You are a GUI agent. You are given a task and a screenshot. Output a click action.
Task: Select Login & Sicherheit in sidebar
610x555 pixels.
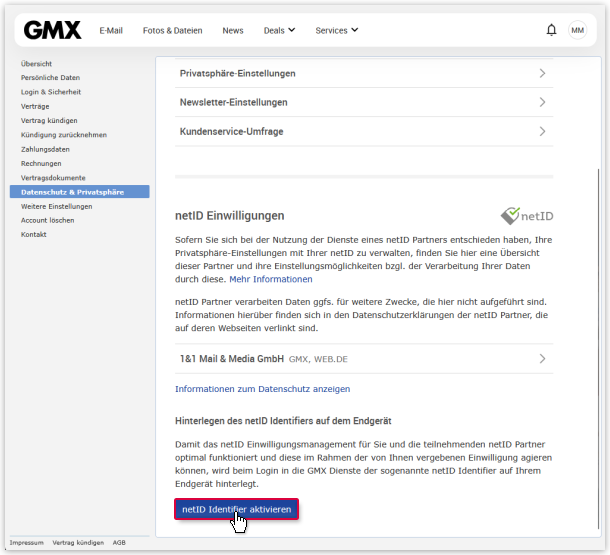51,91
